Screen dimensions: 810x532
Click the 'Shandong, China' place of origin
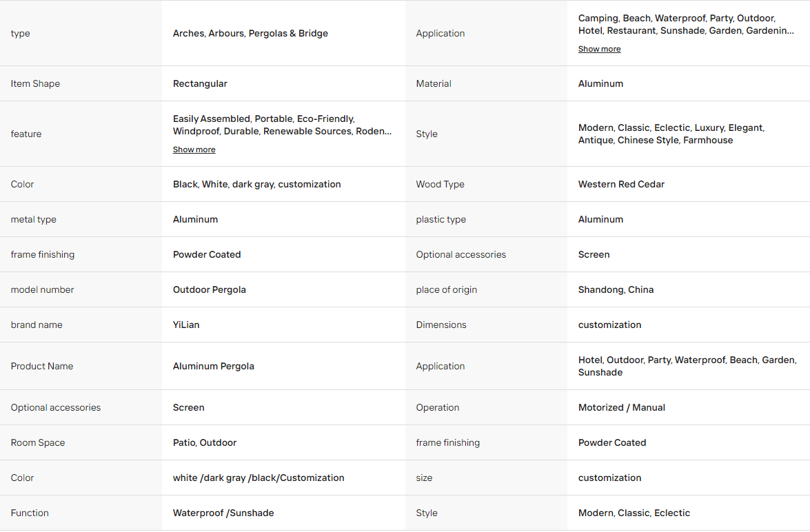point(616,289)
